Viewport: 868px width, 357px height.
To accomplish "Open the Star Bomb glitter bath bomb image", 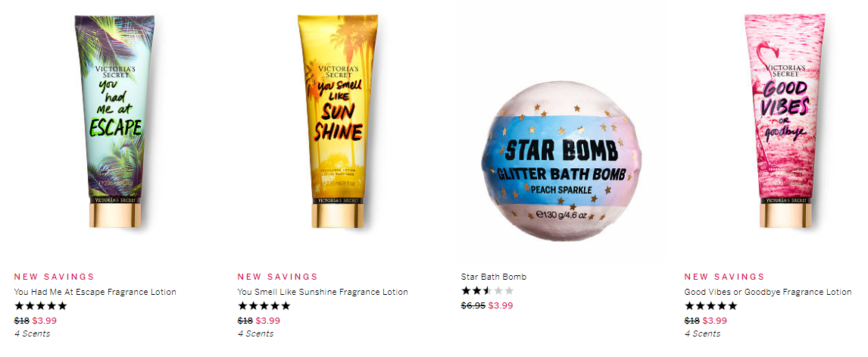I will click(561, 161).
